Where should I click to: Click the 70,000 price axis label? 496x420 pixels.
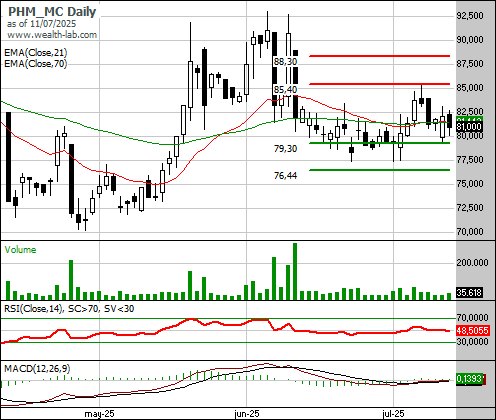(x=470, y=232)
